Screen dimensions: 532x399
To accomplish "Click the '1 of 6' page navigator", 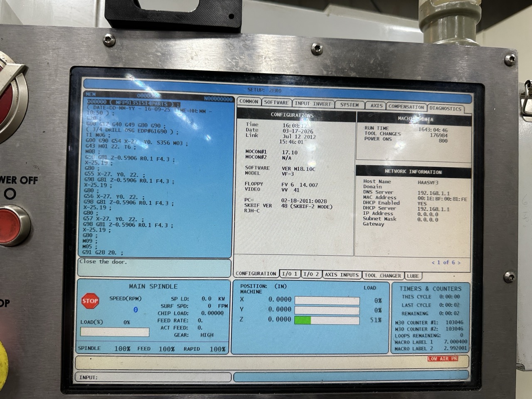I will point(446,262).
